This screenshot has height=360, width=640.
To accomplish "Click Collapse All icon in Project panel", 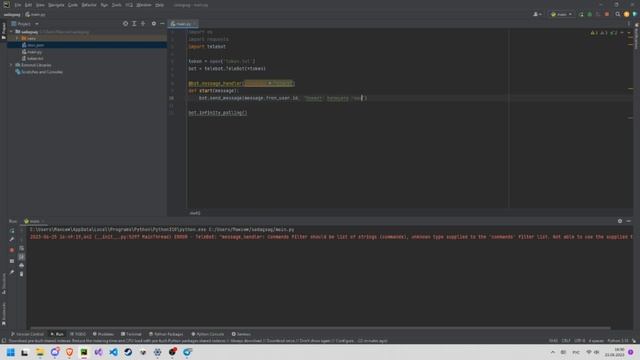I will (143, 24).
